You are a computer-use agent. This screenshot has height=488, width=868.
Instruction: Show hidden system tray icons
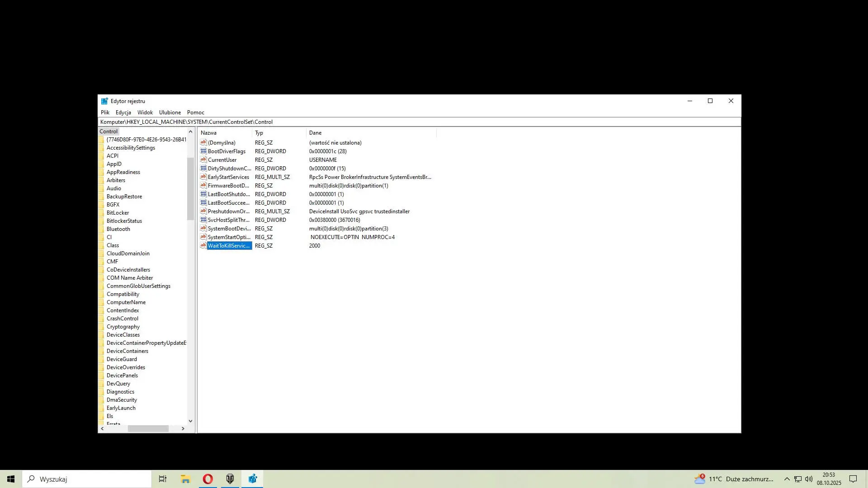(787, 479)
